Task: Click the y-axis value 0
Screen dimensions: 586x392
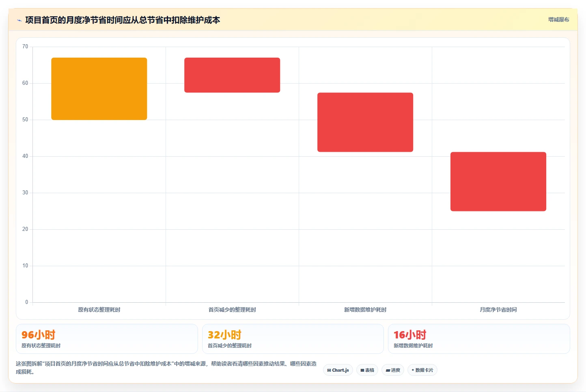Action: [27, 302]
